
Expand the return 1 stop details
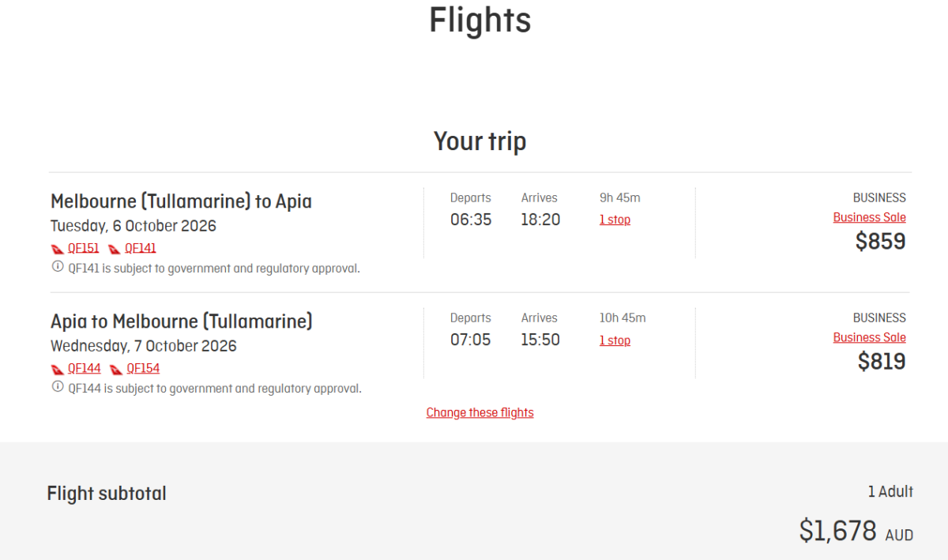[615, 340]
